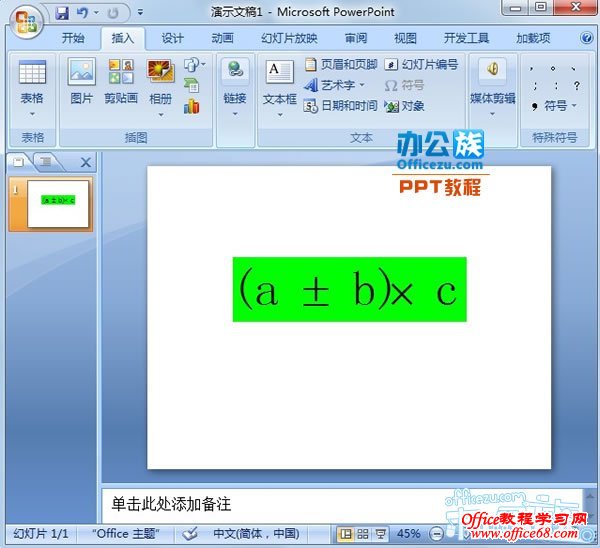Screen dimensions: 600x548
Task: Expand the 链接 dropdown arrow
Action: pyautogui.click(x=235, y=114)
